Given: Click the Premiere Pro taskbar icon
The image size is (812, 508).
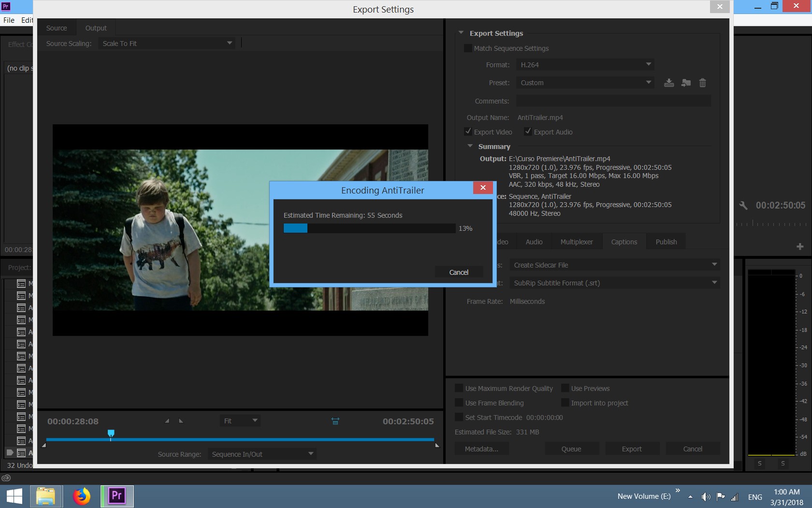Looking at the screenshot, I should point(117,496).
